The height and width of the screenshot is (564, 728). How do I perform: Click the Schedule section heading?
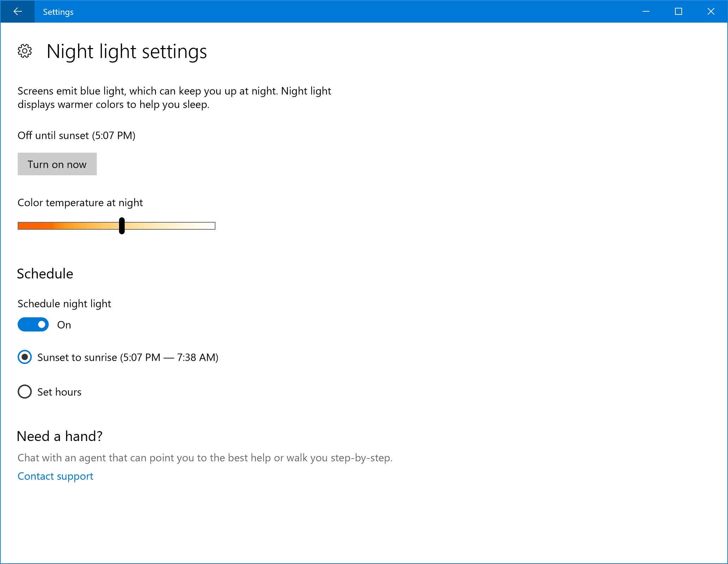pyautogui.click(x=45, y=273)
